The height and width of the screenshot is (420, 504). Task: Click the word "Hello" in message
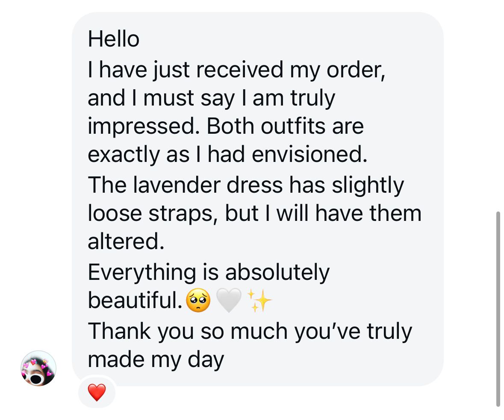[114, 40]
